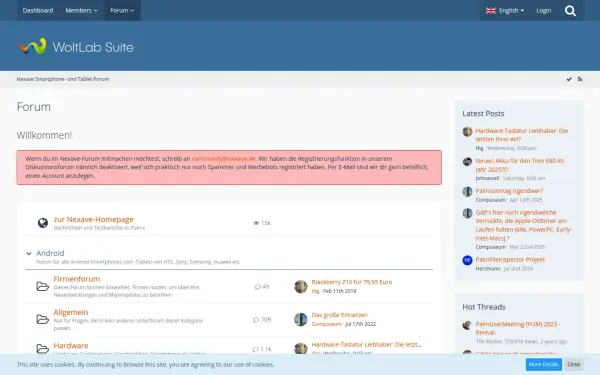Click Johnassel author name in Latest Posts
The width and height of the screenshot is (600, 375).
pos(487,178)
